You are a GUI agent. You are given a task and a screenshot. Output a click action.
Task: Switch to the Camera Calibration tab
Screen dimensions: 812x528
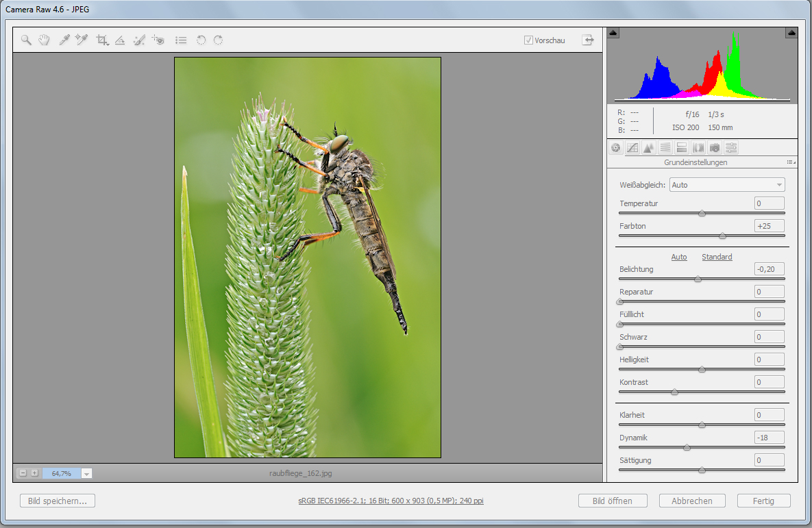[x=715, y=148]
